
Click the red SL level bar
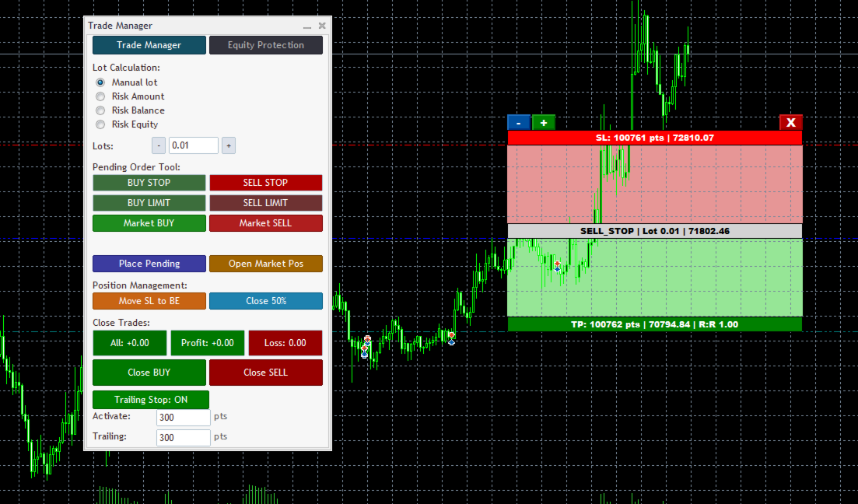pos(654,138)
